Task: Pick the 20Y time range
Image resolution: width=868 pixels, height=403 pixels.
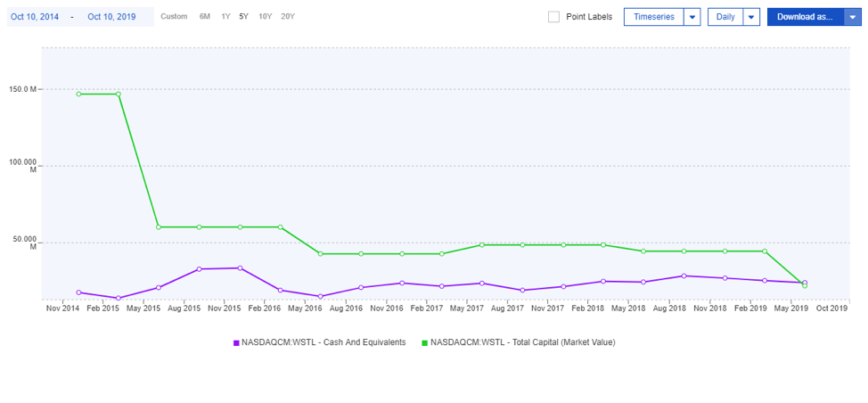Action: [x=287, y=17]
